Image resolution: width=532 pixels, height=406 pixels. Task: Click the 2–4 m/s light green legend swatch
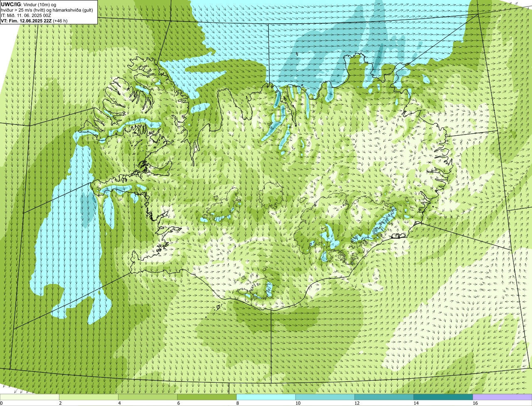click(x=89, y=397)
